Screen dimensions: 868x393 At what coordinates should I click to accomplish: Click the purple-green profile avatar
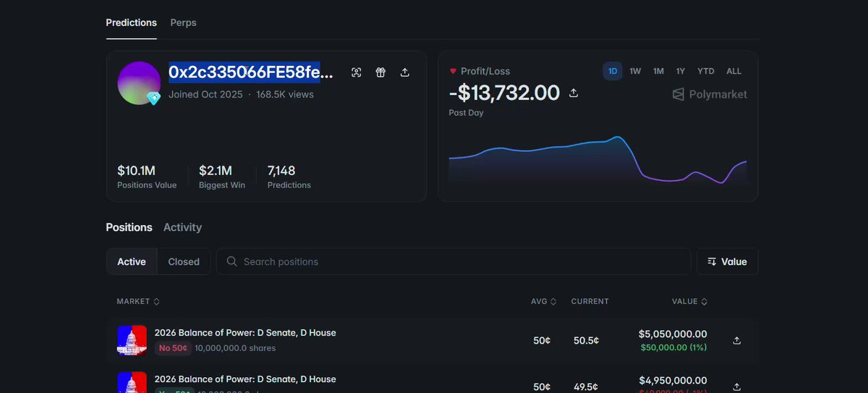tap(139, 83)
